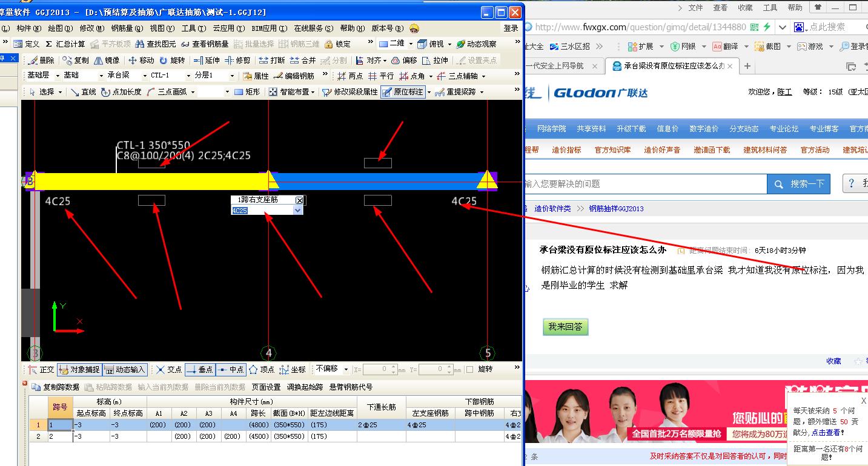This screenshot has width=868, height=466.
Task: Select the 延伸 extend tool
Action: 207,61
